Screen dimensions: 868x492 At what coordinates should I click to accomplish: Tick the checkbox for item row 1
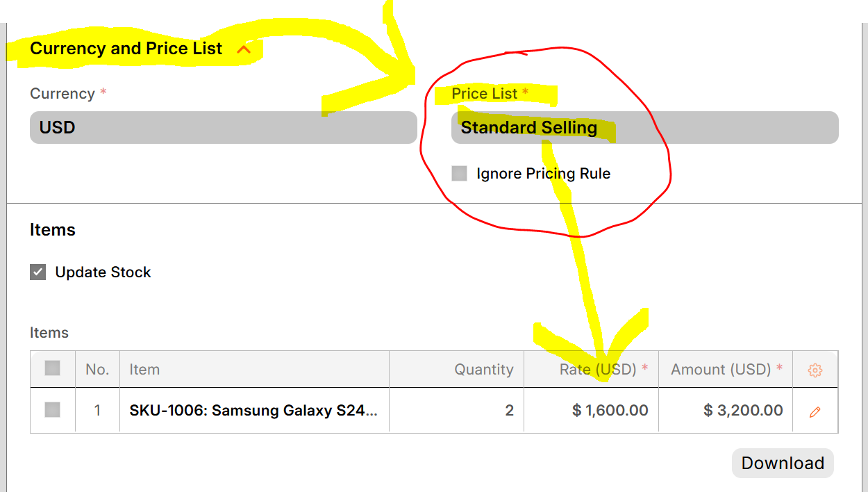click(53, 411)
